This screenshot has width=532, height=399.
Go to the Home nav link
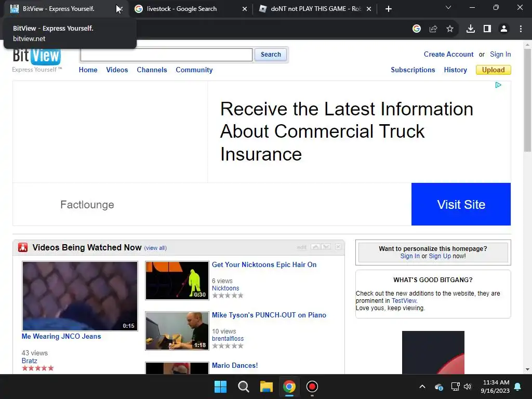(88, 70)
